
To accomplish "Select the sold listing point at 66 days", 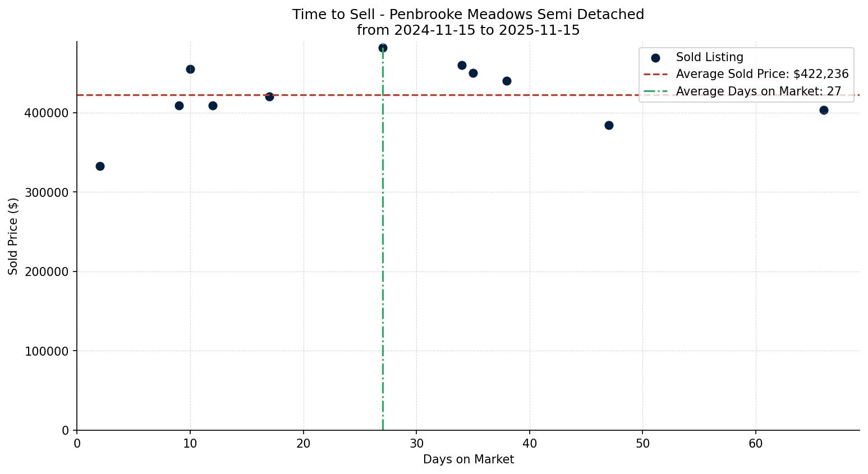I will coord(824,110).
